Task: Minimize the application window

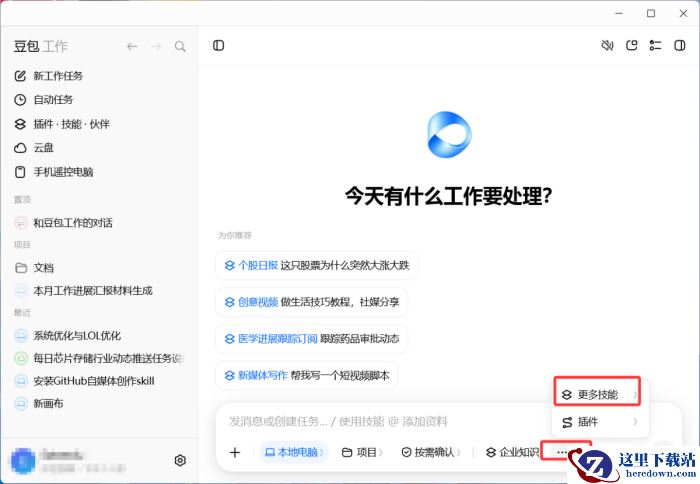Action: [x=619, y=13]
